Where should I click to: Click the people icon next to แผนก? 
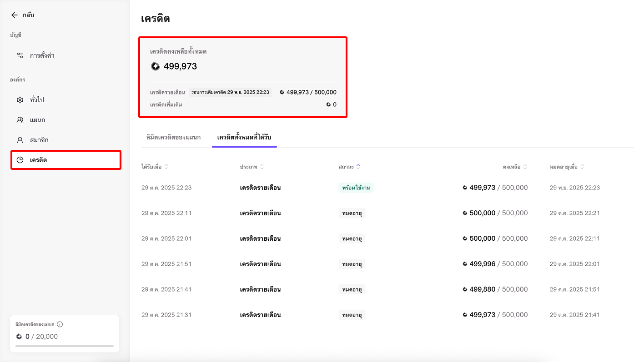20,120
